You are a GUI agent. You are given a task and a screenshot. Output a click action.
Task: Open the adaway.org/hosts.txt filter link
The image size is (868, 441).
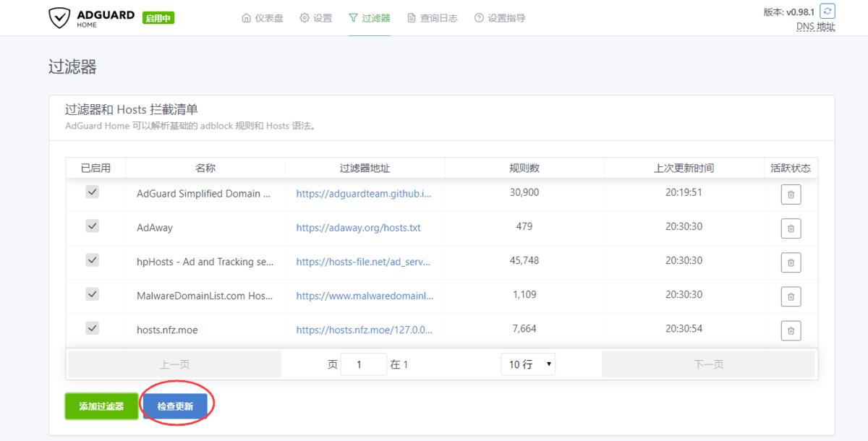(x=363, y=227)
